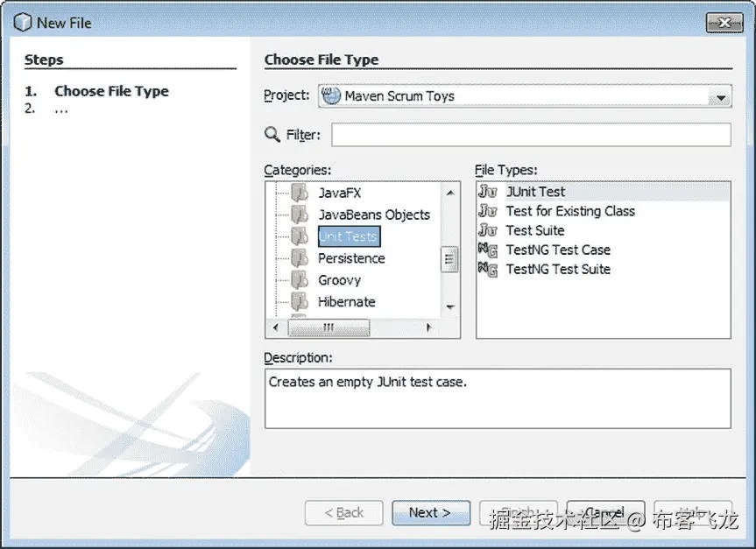
Task: Click the Hibernate folder icon
Action: (300, 302)
